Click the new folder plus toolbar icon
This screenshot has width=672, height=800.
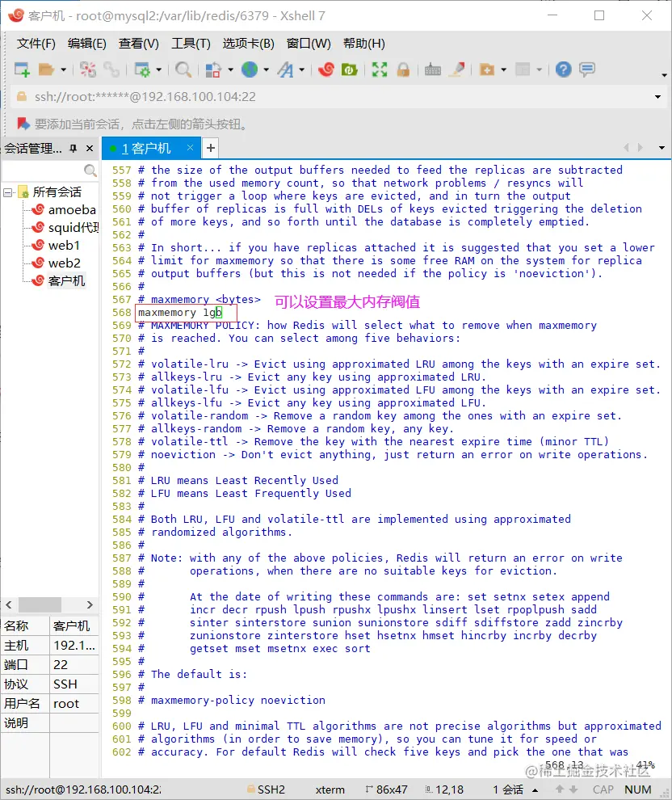pos(487,69)
